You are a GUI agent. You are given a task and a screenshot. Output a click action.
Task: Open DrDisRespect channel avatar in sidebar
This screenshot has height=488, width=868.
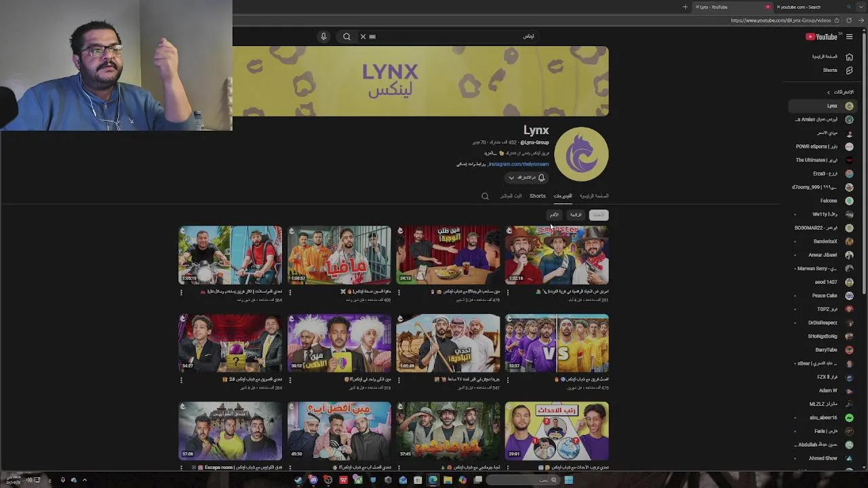pyautogui.click(x=849, y=323)
